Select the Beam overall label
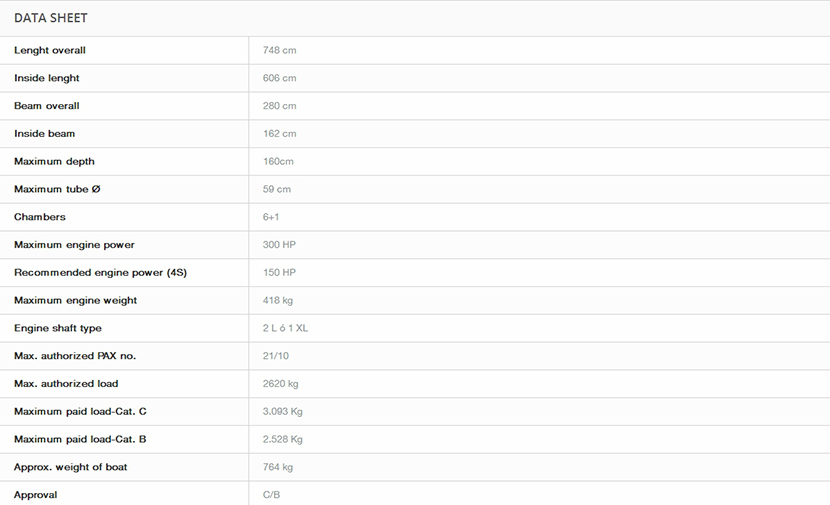Image resolution: width=830 pixels, height=505 pixels. click(47, 106)
